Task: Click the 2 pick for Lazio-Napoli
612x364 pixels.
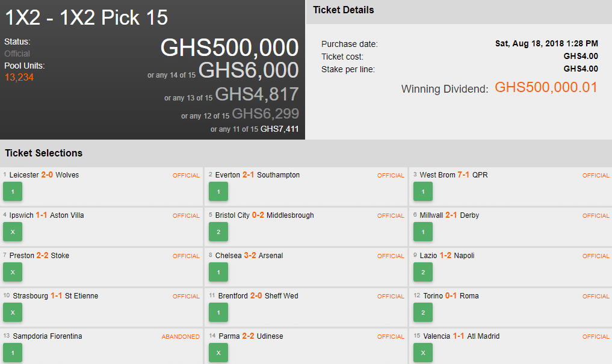Action: (x=423, y=273)
